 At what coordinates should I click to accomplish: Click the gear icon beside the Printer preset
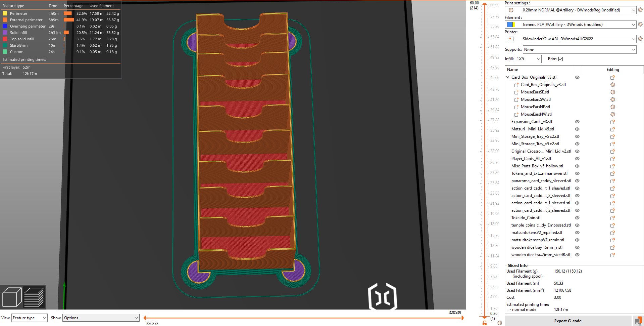tap(640, 39)
